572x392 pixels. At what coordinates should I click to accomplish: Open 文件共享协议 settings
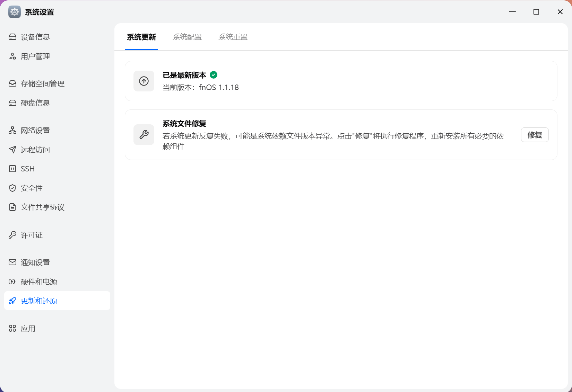[x=57, y=207]
